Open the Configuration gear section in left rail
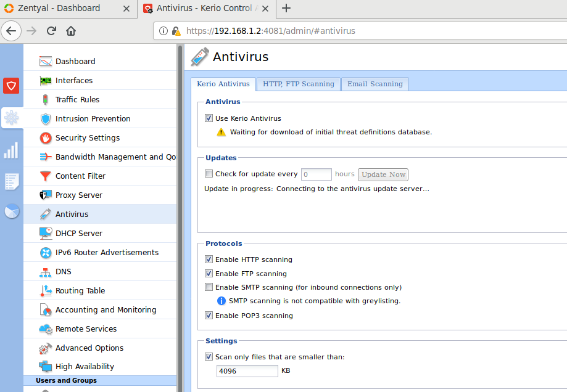Screen dimensions: 567x392 pyautogui.click(x=12, y=118)
